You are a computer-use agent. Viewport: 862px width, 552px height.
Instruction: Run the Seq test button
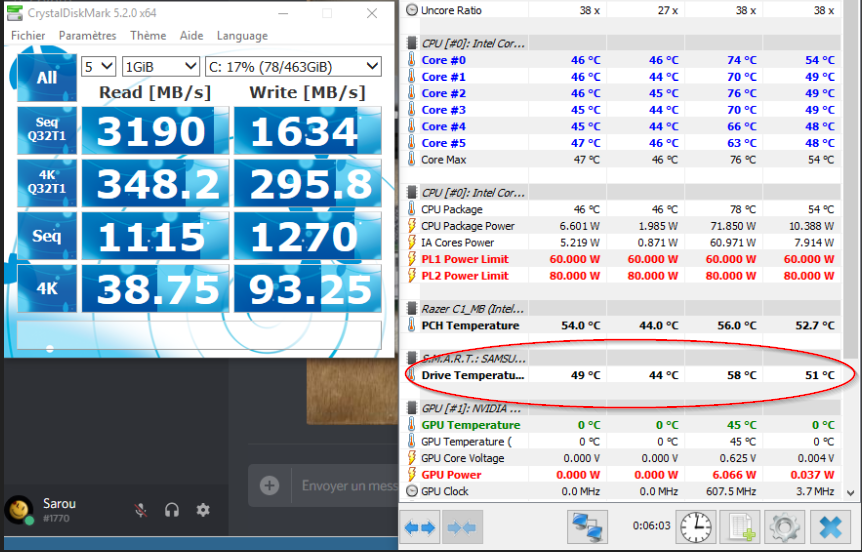[47, 236]
